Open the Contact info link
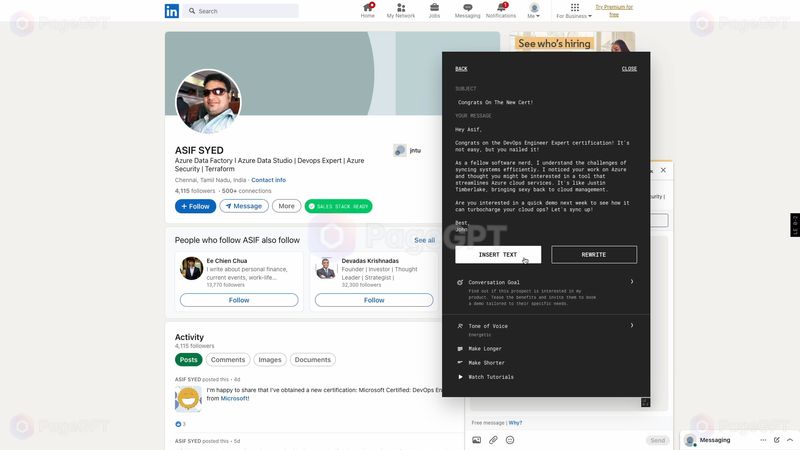Viewport: 800px width, 450px height. (x=268, y=180)
